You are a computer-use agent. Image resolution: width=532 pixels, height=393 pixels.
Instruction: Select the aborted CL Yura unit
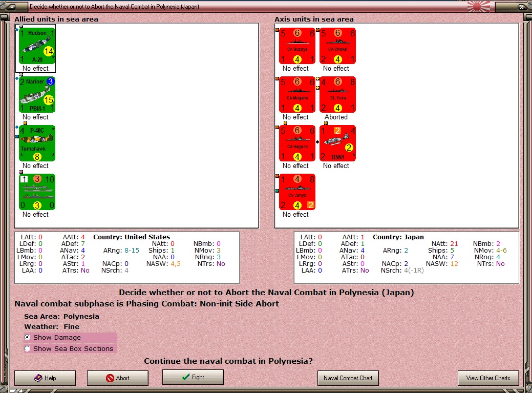click(x=337, y=94)
